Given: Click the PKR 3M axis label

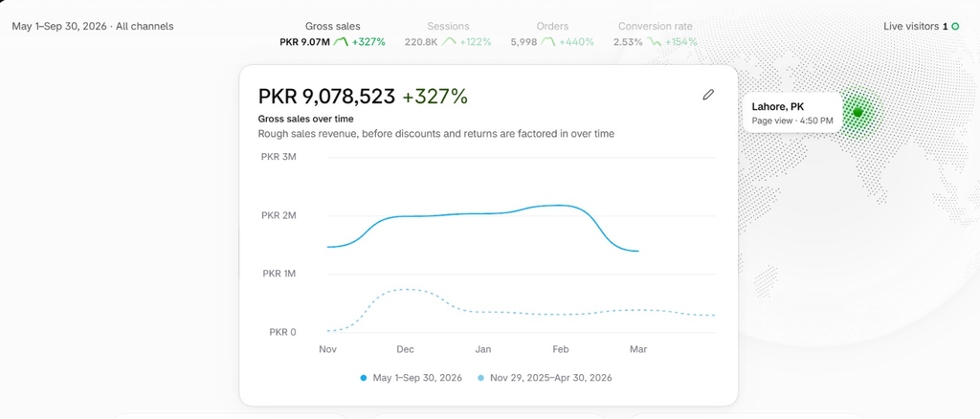Looking at the screenshot, I should (278, 157).
